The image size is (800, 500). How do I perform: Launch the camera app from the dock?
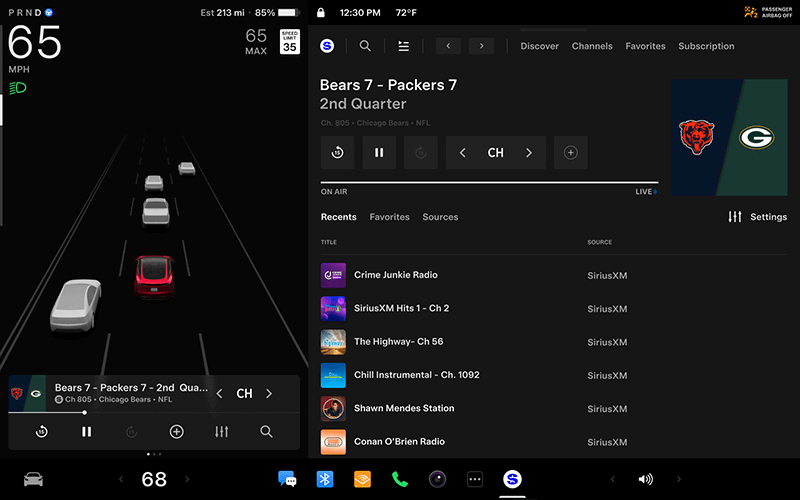pyautogui.click(x=437, y=479)
